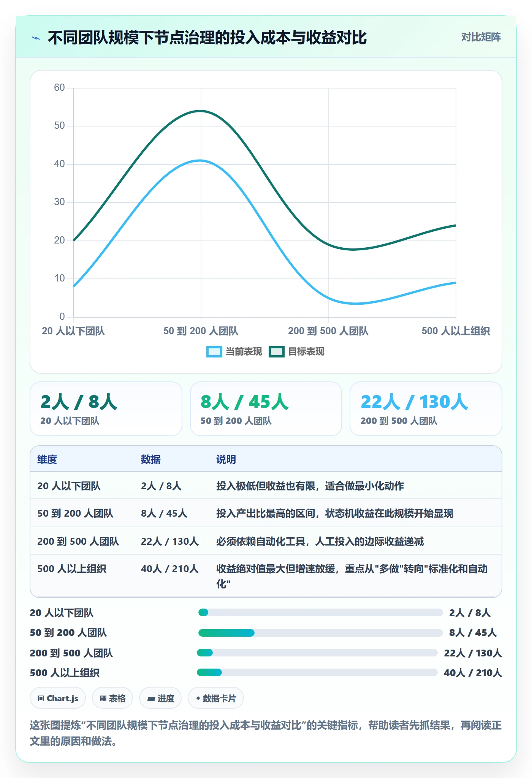Click the 50 到 200 人团队 label in the progress list
This screenshot has width=532, height=778.
pos(68,633)
